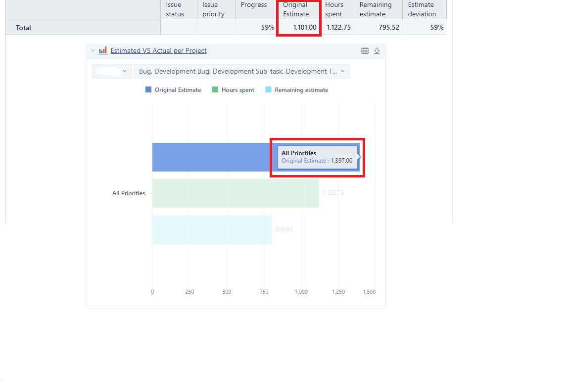Open the blanked-out selector dropdown
570x392 pixels.
pos(112,71)
